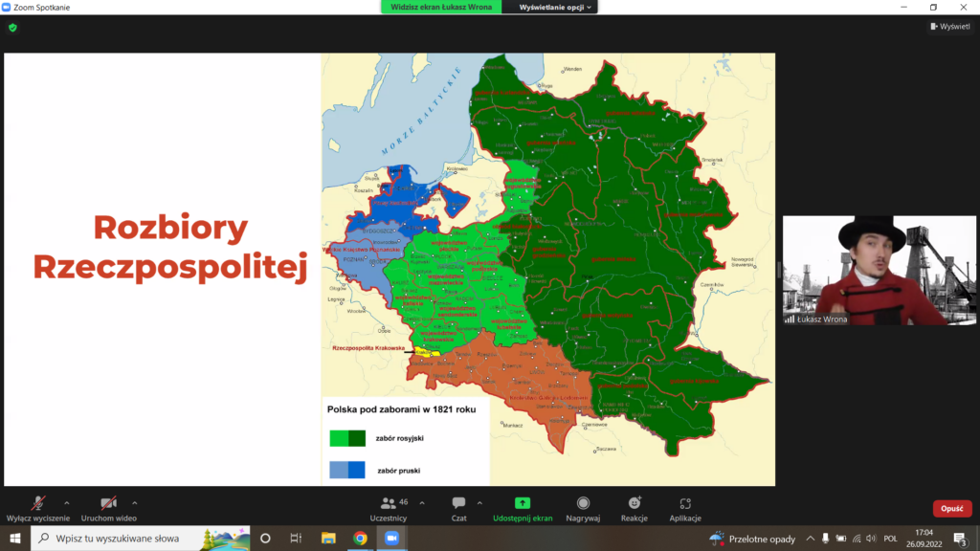Click Łukasz Wrona video thumbnail
The width and height of the screenshot is (980, 551).
(879, 271)
